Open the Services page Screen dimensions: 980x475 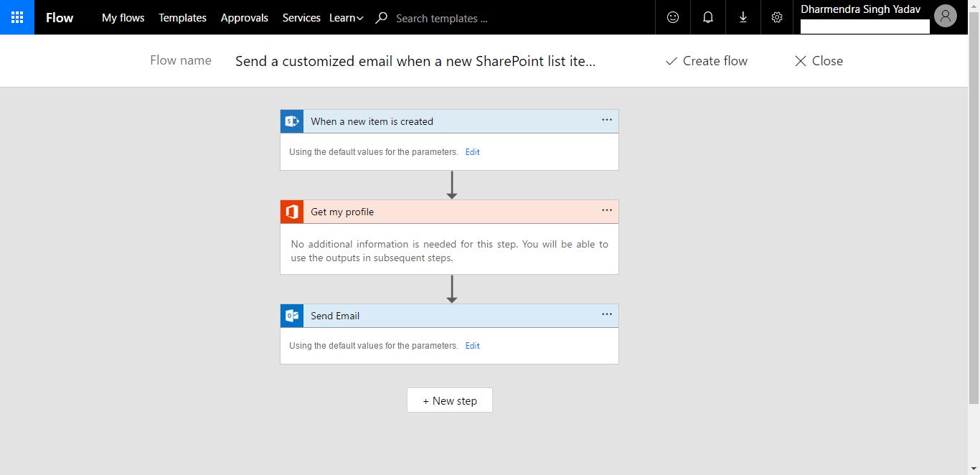pos(301,18)
